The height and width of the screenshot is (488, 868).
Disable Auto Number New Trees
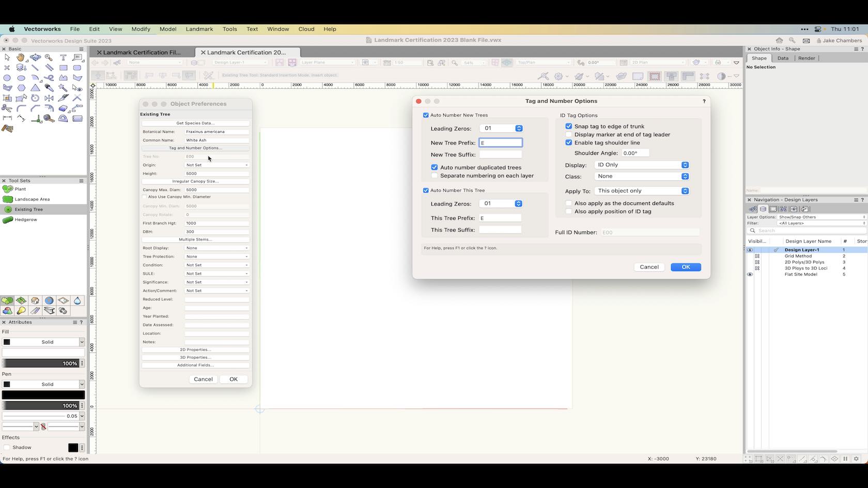(x=426, y=115)
